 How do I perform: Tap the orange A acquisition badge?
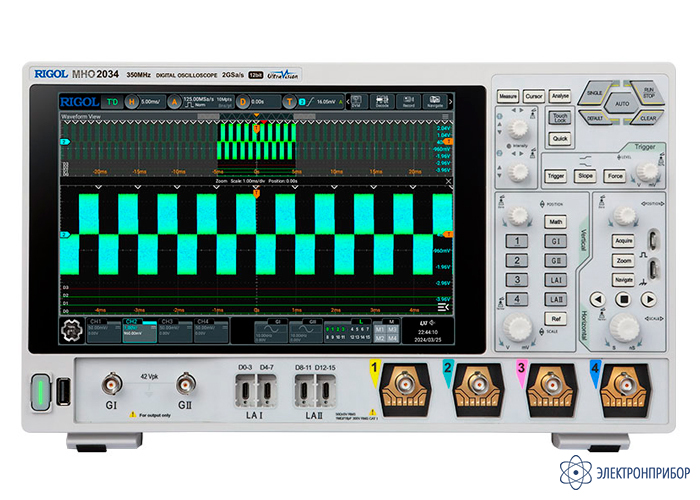[174, 102]
